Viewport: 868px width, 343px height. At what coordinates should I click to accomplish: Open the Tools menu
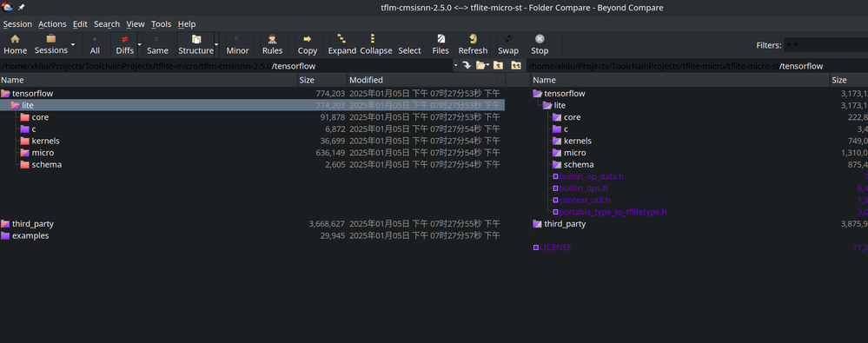pyautogui.click(x=161, y=23)
